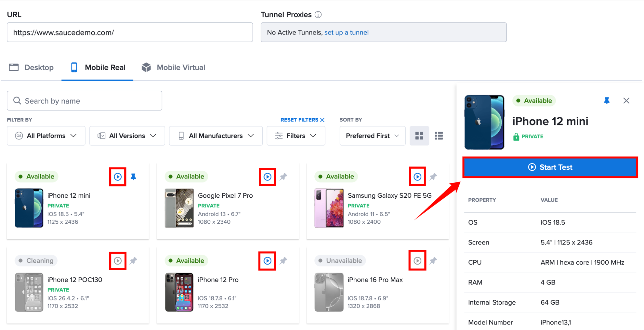Click the CPU value ARM hexa core

pos(582,262)
